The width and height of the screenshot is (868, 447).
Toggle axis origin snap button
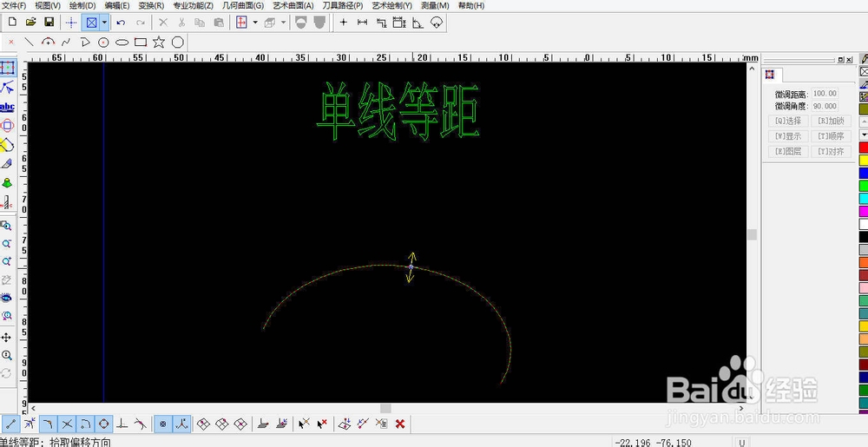tap(181, 424)
